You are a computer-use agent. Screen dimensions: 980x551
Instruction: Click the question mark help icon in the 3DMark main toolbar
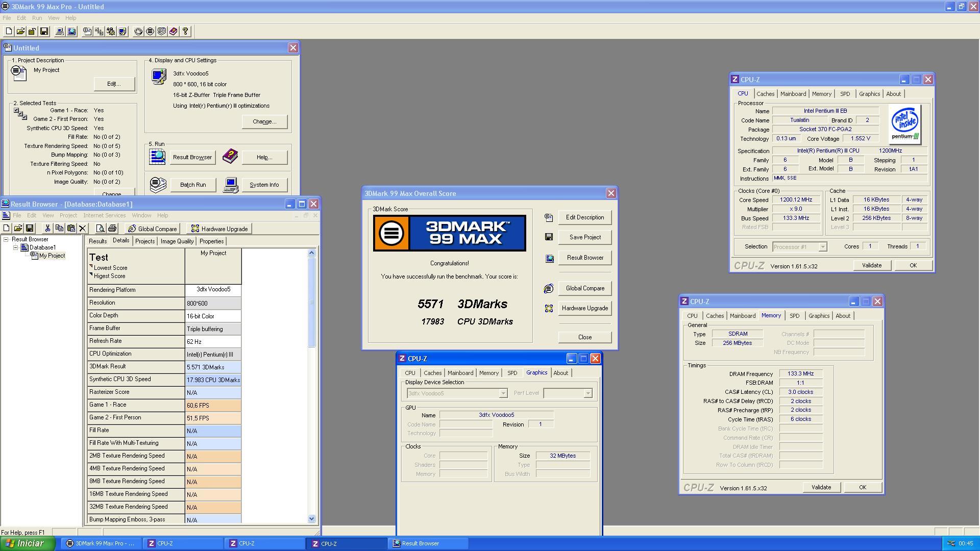pos(185,32)
